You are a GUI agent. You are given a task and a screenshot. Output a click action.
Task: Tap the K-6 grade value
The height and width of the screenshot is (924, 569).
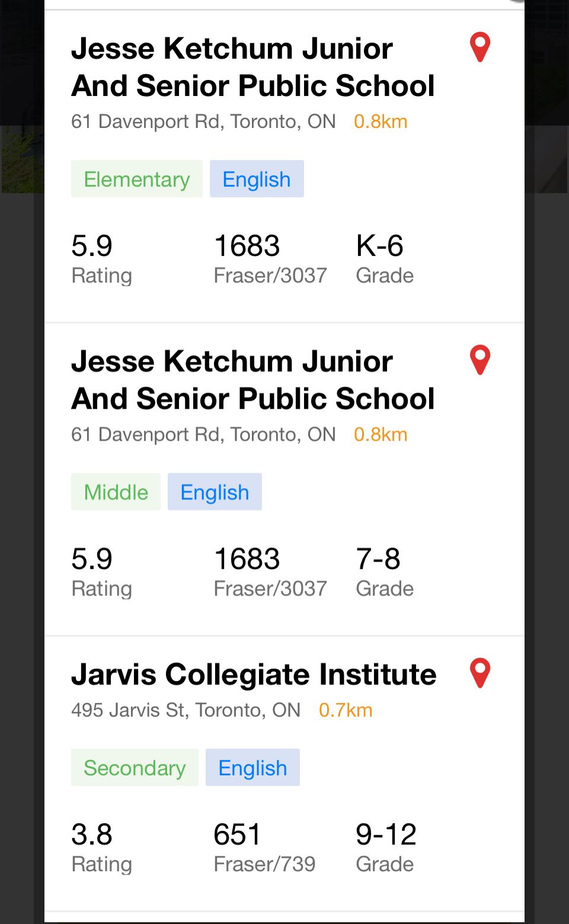point(379,246)
